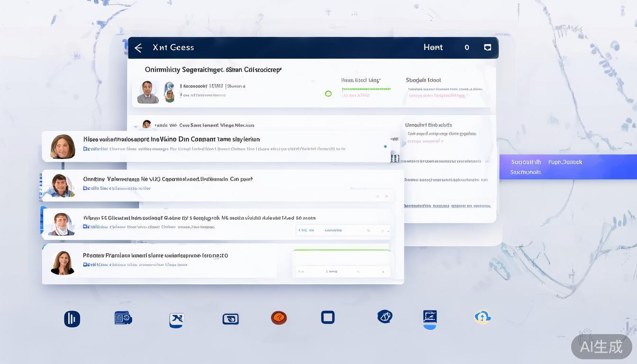Click the camera-like icon in bottom row

click(x=230, y=319)
